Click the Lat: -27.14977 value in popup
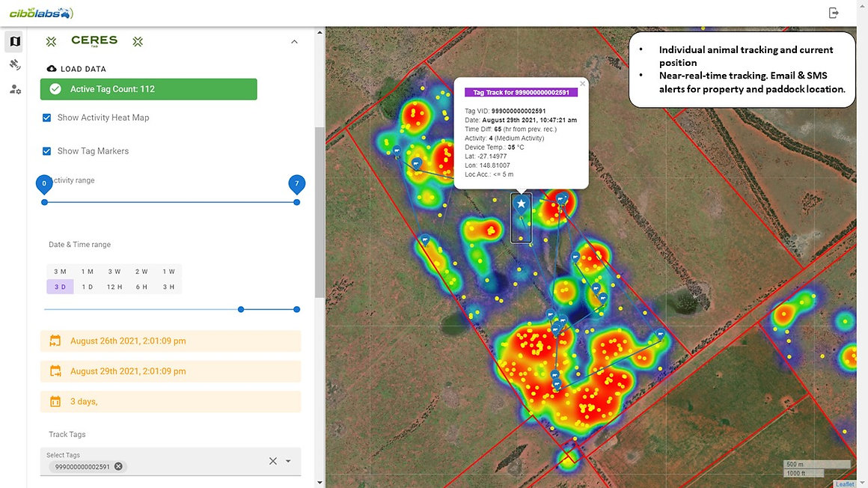Image resolution: width=868 pixels, height=488 pixels. (x=486, y=156)
